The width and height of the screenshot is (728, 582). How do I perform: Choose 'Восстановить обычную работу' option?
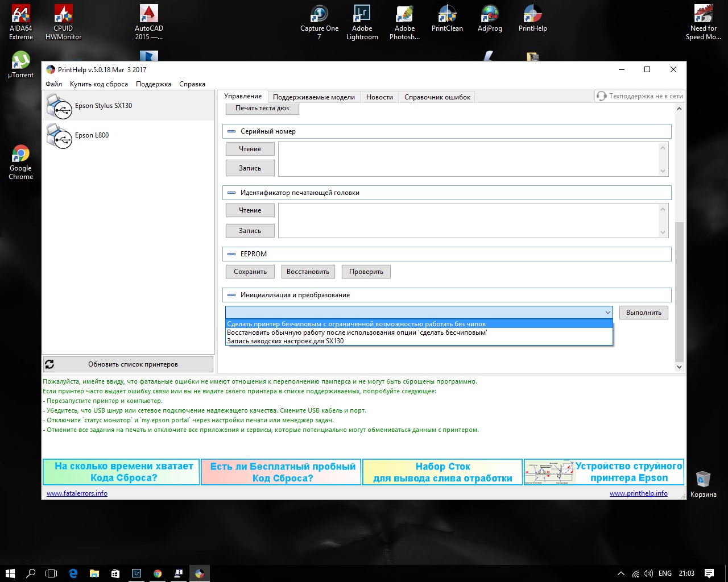coord(419,332)
